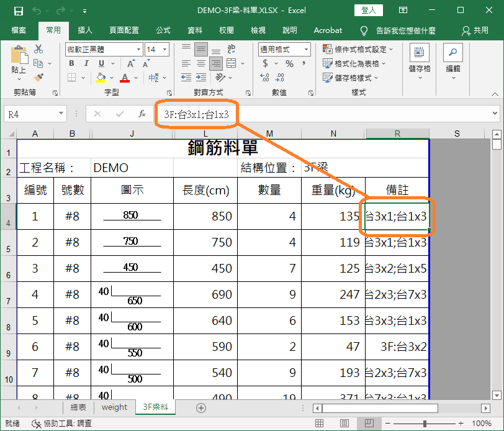Screen dimensions: 504x431
Task: Switch to the 頁面配置 ribbon tab
Action: 124,30
